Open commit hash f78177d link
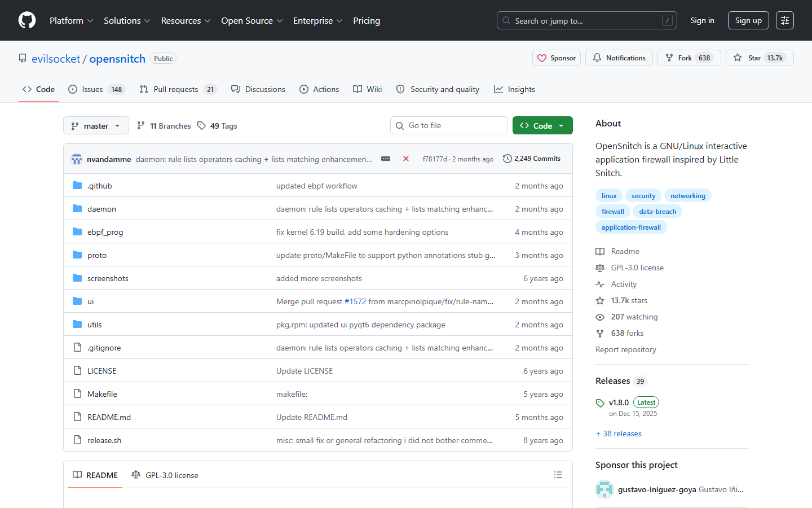812x508 pixels. (x=435, y=159)
